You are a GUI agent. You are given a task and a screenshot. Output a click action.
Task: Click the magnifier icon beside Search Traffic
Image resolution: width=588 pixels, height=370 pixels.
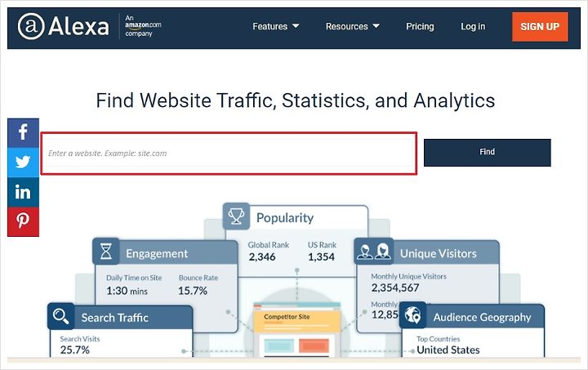pos(60,316)
